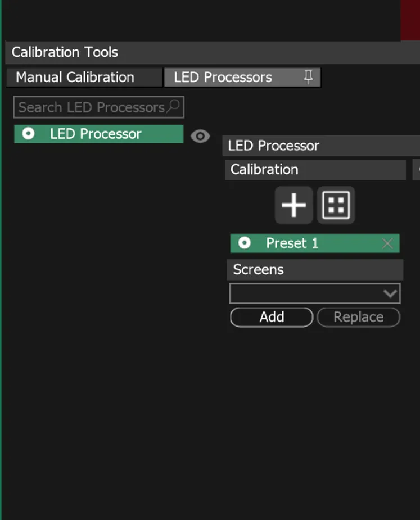
Task: Click the LED Processor editor title bar
Action: (x=321, y=146)
